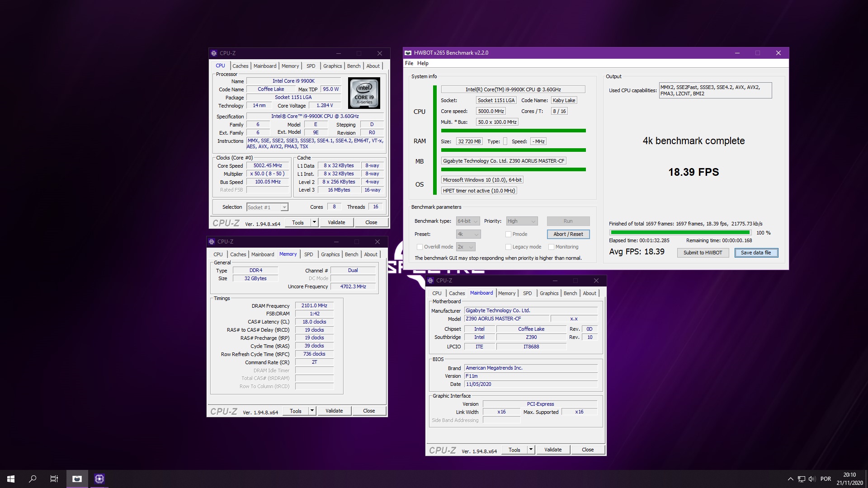Open Task View on the taskbar

click(54, 479)
